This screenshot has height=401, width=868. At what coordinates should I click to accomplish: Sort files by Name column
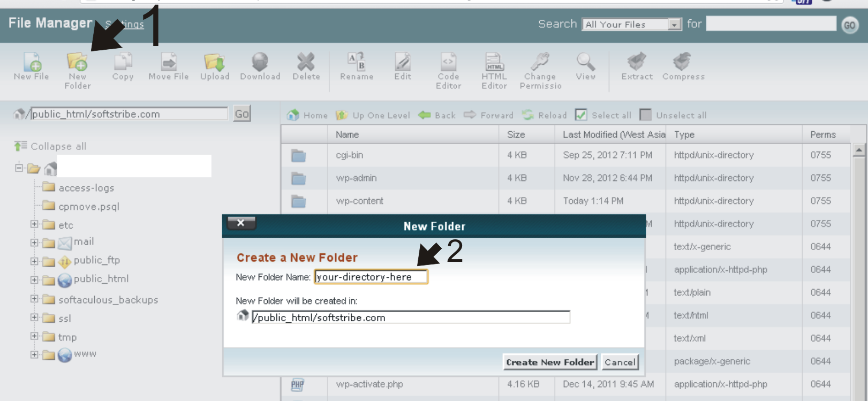(x=413, y=134)
